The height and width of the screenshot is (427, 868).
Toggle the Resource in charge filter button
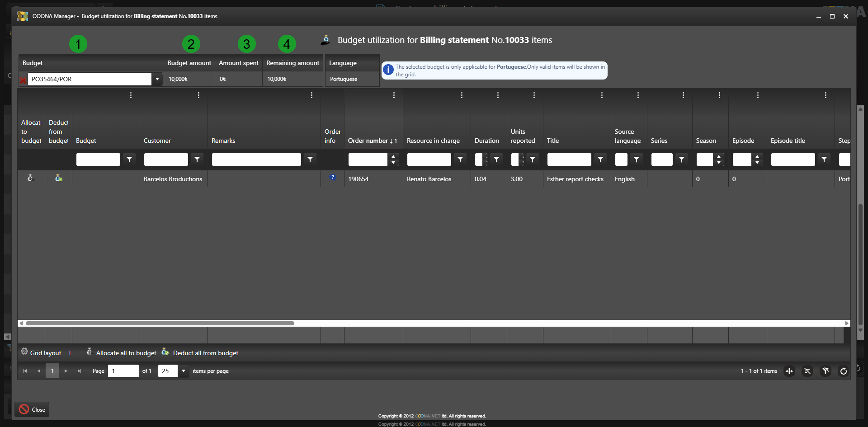460,160
